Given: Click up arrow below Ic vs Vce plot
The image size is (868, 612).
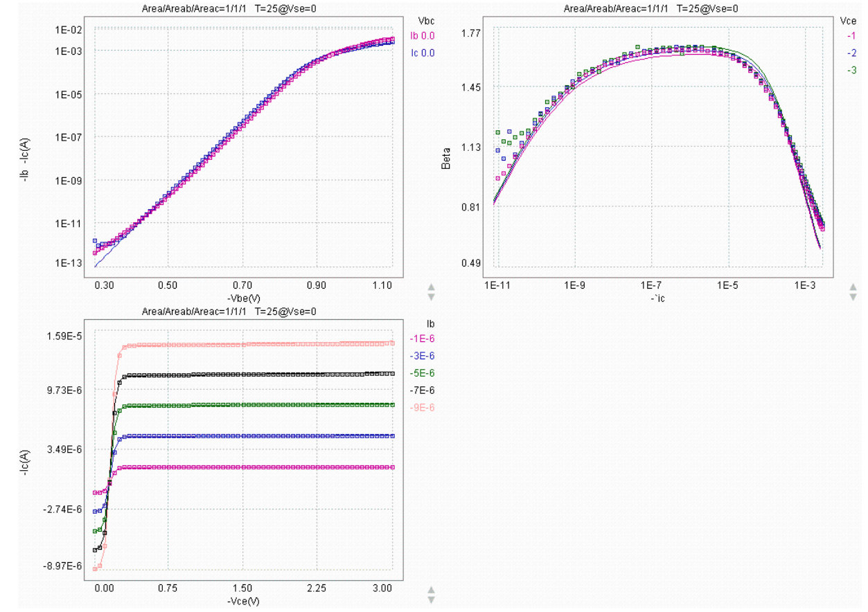Looking at the screenshot, I should coord(431,590).
